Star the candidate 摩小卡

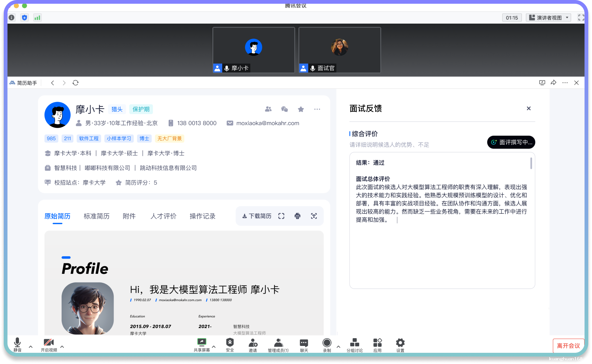click(x=301, y=109)
